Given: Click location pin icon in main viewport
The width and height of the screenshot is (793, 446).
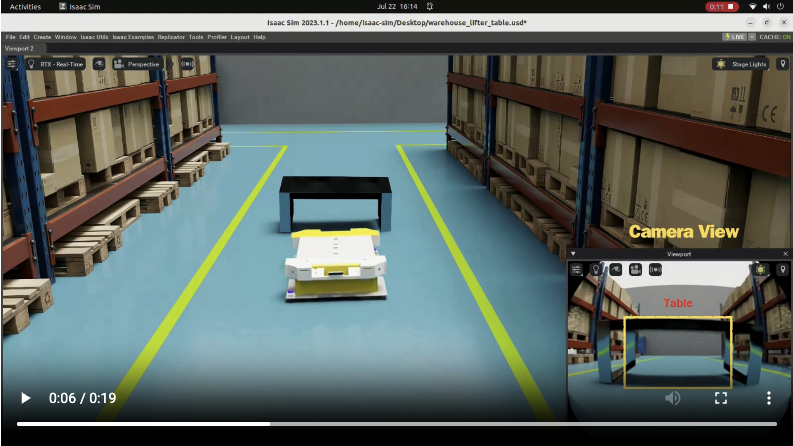Looking at the screenshot, I should tap(783, 64).
